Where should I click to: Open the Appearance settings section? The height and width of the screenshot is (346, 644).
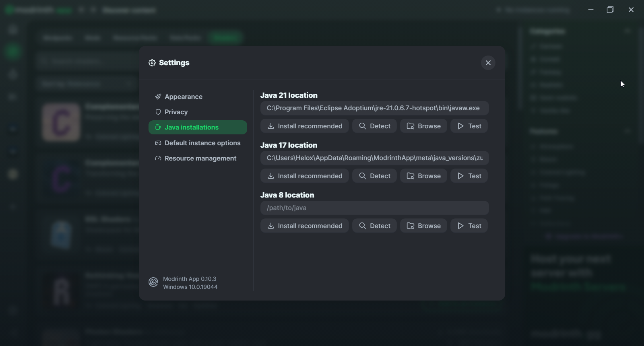198,97
